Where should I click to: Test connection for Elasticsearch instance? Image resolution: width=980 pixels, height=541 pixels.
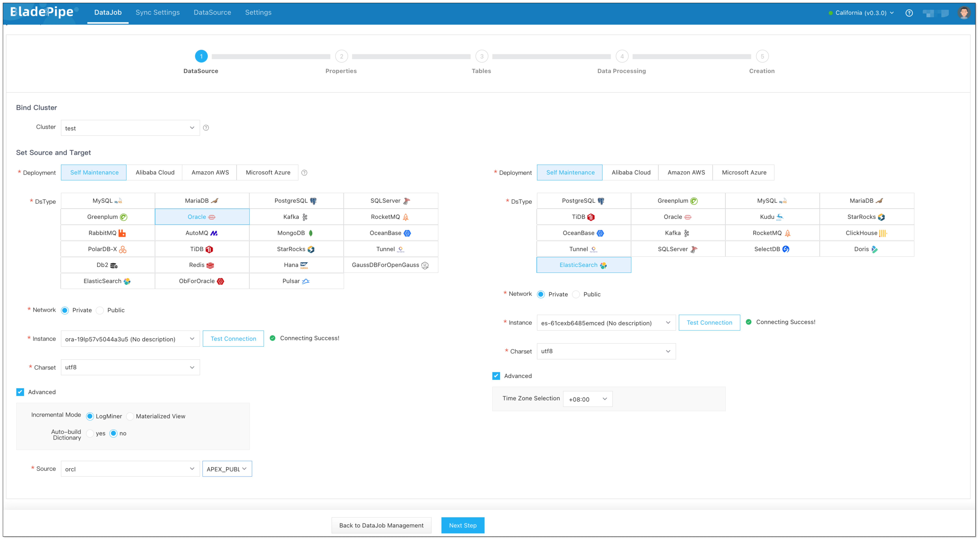click(709, 322)
